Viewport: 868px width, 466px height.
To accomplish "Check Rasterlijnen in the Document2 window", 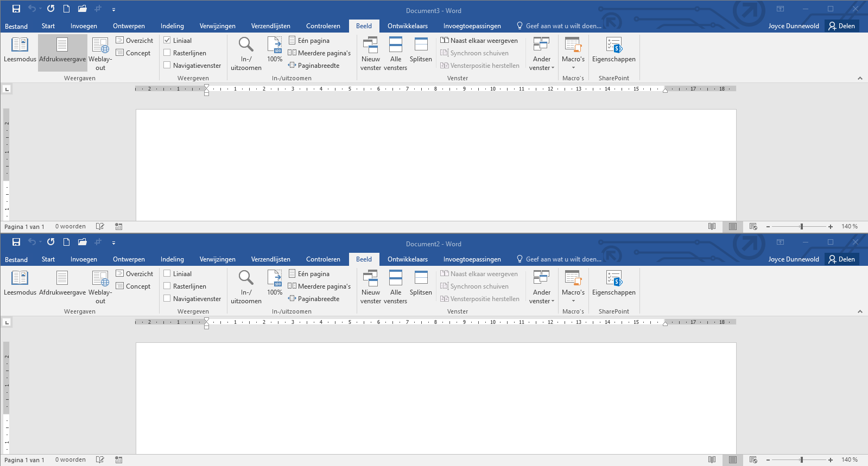I will (185, 286).
